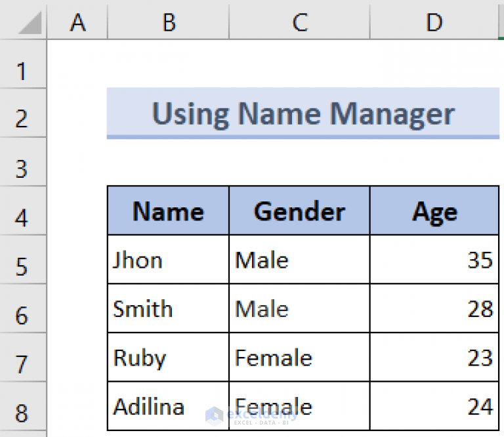The width and height of the screenshot is (504, 437).
Task: Select the 'Female' cell in Adilina's row
Action: point(299,406)
